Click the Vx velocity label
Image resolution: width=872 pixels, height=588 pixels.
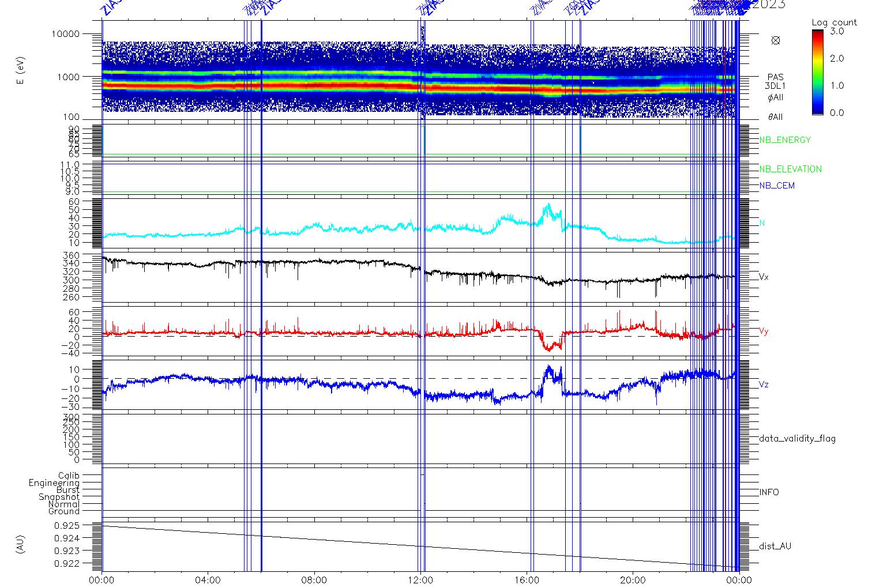[x=764, y=277]
